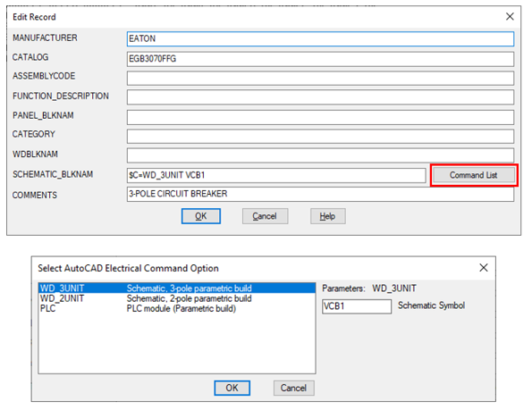The image size is (532, 418).
Task: Click the Schematic Symbol field showing VCB1
Action: pyautogui.click(x=357, y=306)
